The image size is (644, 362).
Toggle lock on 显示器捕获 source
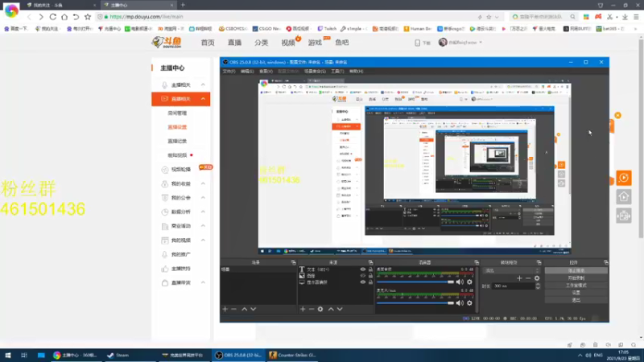click(x=370, y=282)
